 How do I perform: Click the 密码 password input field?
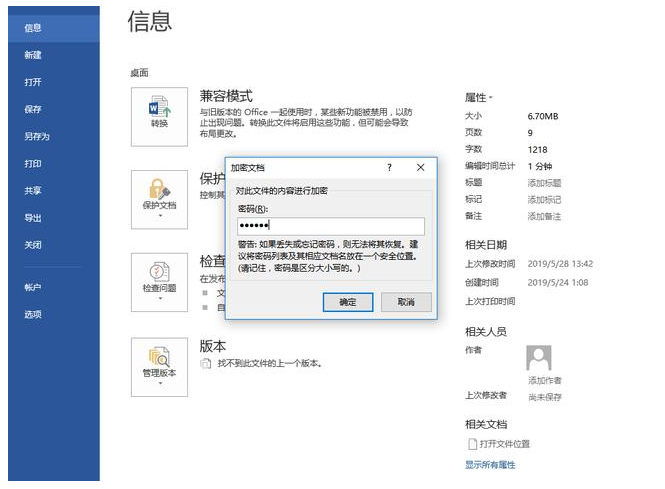click(331, 226)
